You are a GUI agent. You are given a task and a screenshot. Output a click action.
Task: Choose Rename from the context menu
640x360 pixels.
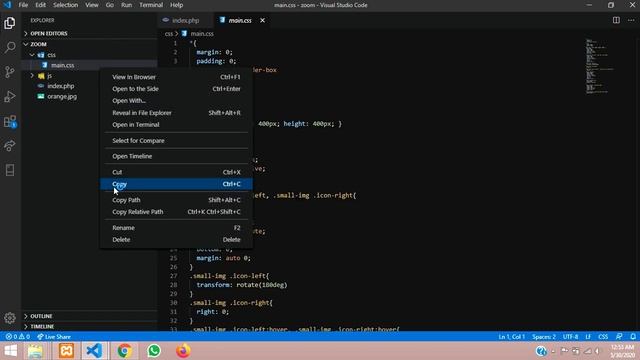tap(176, 228)
